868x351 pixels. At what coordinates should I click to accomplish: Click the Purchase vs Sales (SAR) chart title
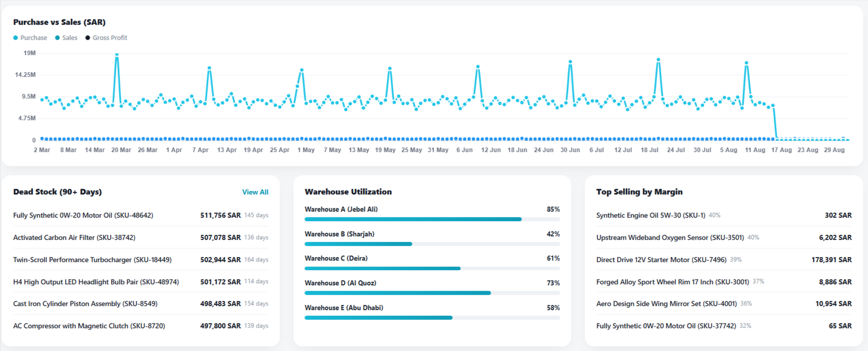coord(59,22)
